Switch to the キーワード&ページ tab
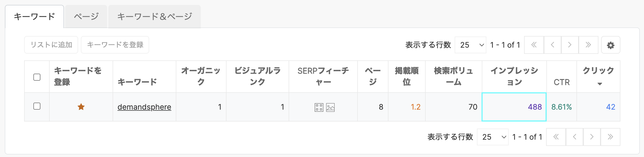 point(155,17)
